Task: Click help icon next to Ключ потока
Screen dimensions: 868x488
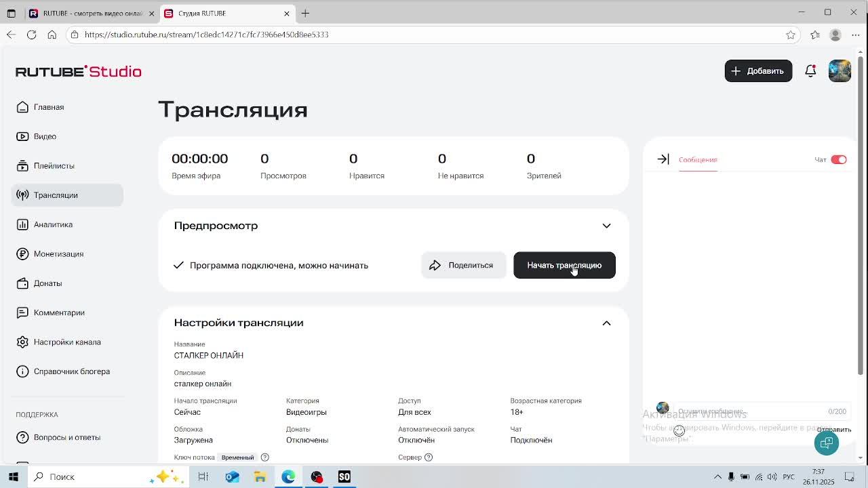Action: 265,457
